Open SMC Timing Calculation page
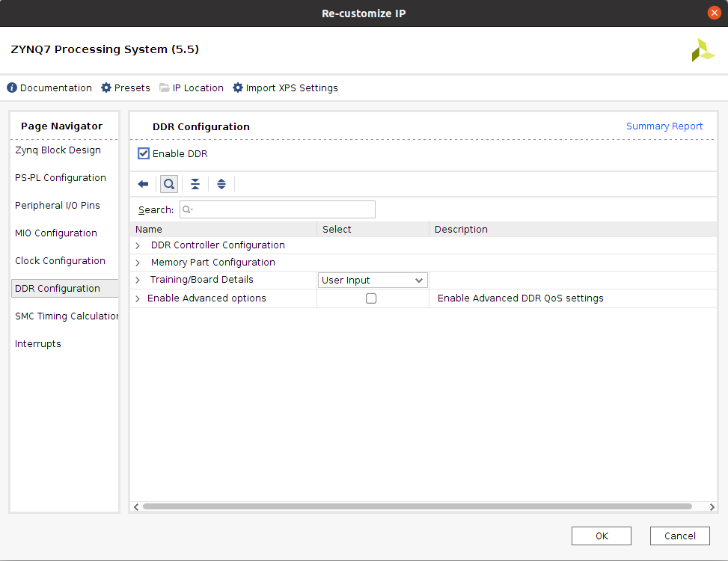The height and width of the screenshot is (561, 728). point(67,316)
